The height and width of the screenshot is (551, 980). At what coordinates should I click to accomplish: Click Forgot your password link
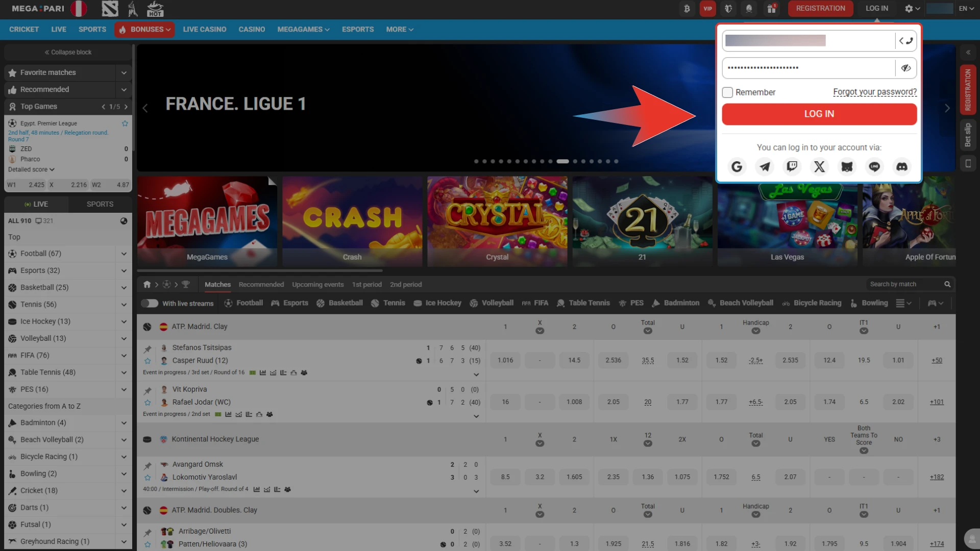coord(875,92)
